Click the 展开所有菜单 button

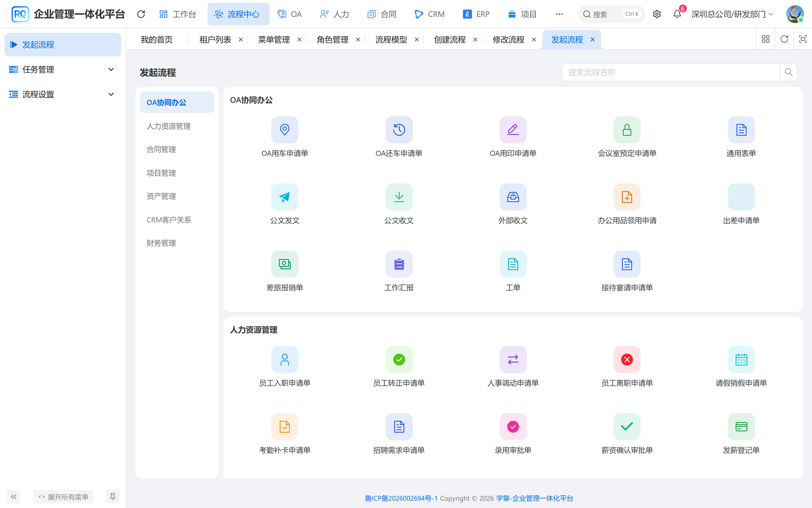pos(63,497)
